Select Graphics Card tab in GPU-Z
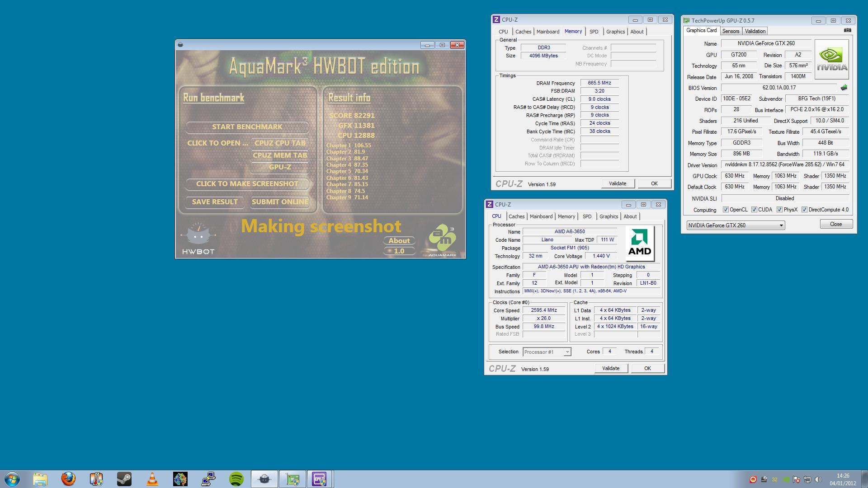The height and width of the screenshot is (488, 868). click(701, 30)
